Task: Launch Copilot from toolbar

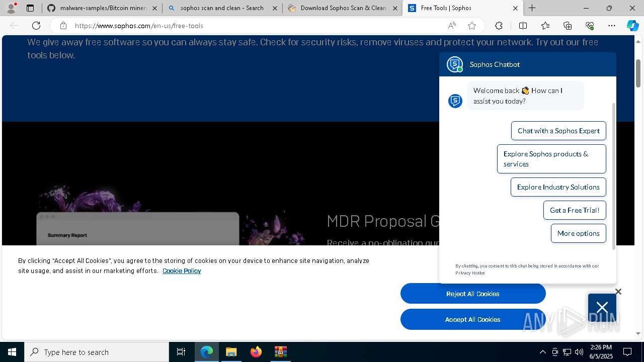Action: tap(632, 26)
